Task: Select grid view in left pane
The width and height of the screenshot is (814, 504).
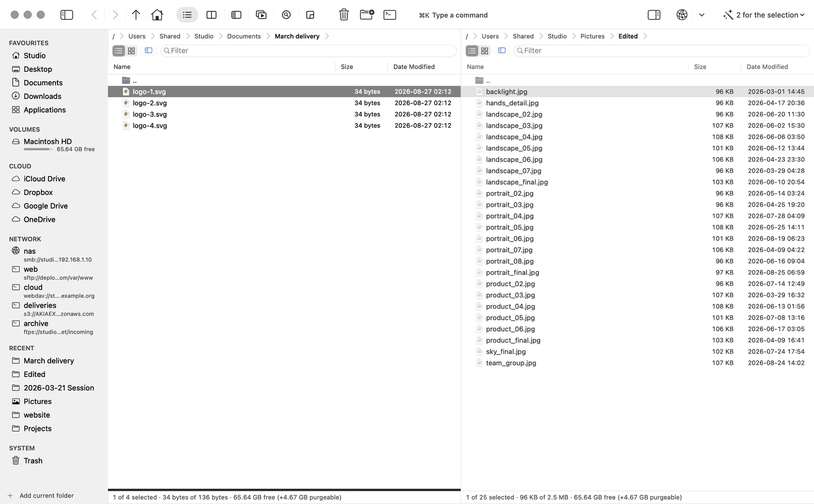Action: [131, 51]
